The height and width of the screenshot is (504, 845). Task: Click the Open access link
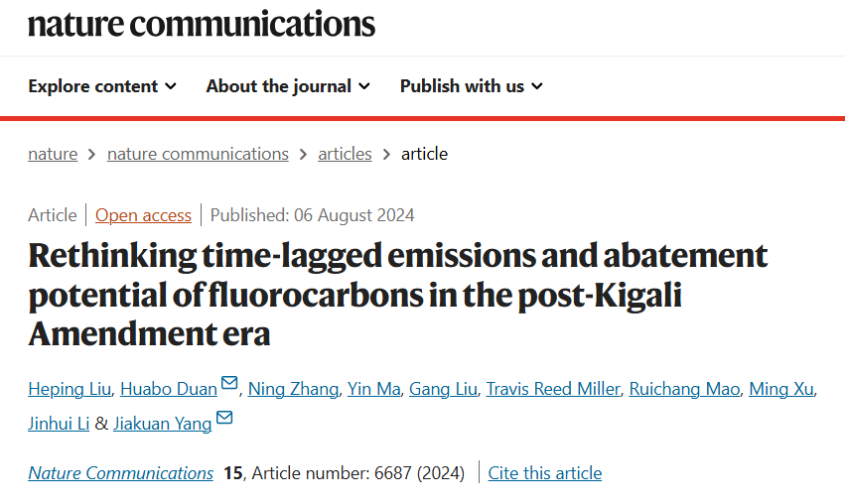(143, 215)
